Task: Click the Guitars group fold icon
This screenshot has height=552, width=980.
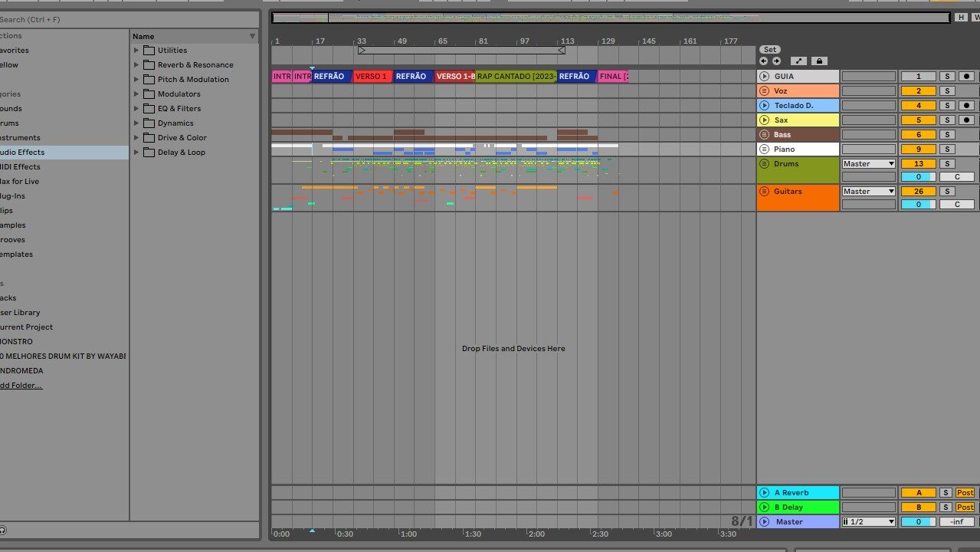Action: (x=764, y=192)
